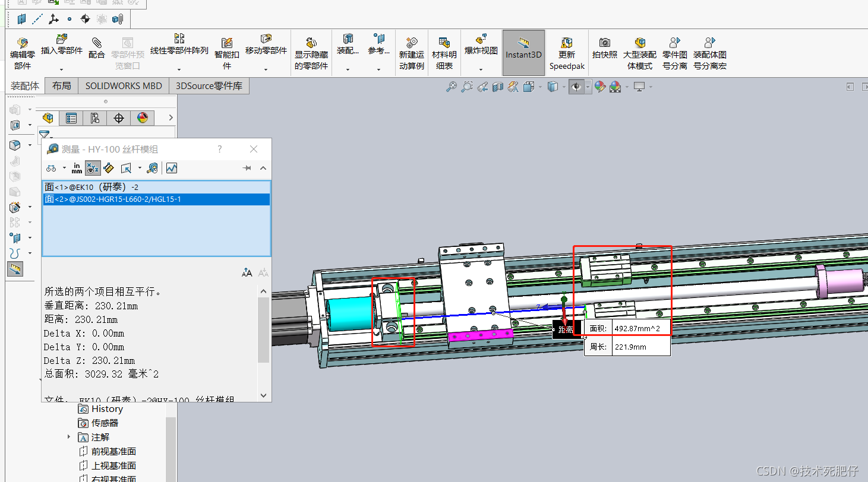Toggle show XYZ measurements in Measure dialog
Screen dimensions: 868x482
point(93,168)
